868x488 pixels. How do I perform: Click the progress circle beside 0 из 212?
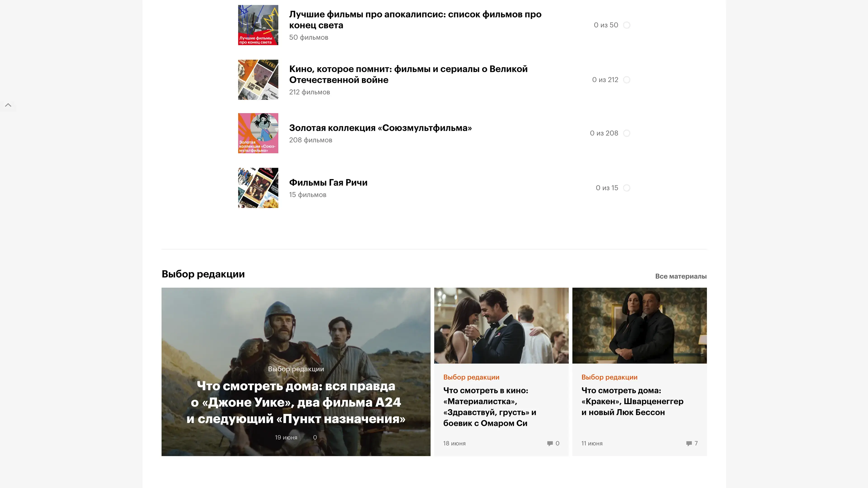coord(626,80)
